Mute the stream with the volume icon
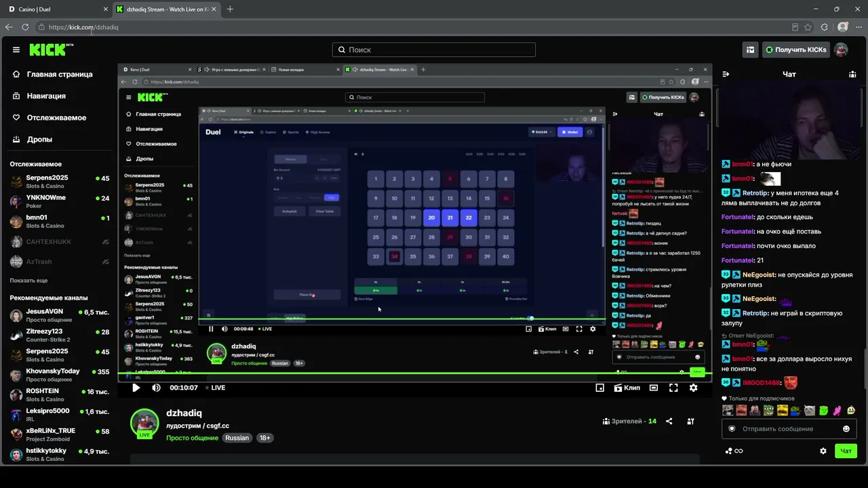 (156, 388)
